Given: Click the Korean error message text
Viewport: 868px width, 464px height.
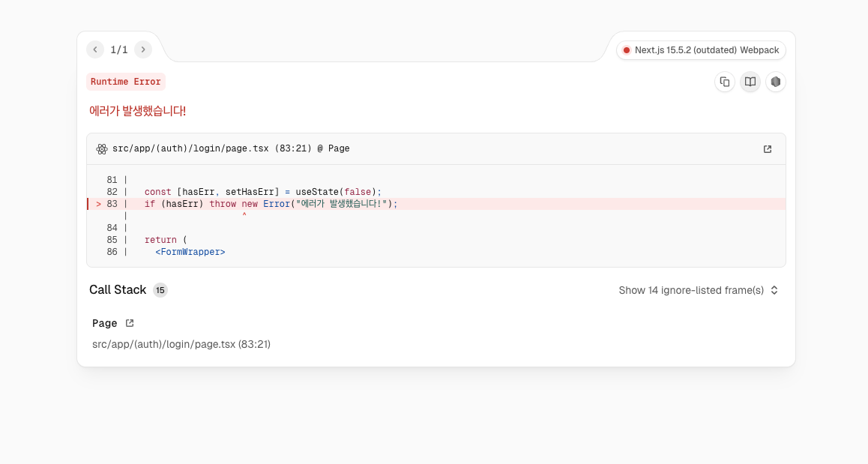Looking at the screenshot, I should [x=137, y=111].
